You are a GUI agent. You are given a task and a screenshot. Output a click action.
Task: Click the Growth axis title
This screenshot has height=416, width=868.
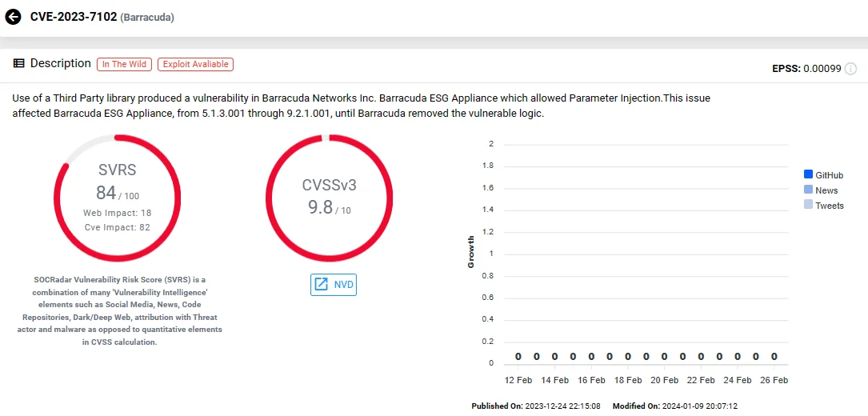coord(471,253)
